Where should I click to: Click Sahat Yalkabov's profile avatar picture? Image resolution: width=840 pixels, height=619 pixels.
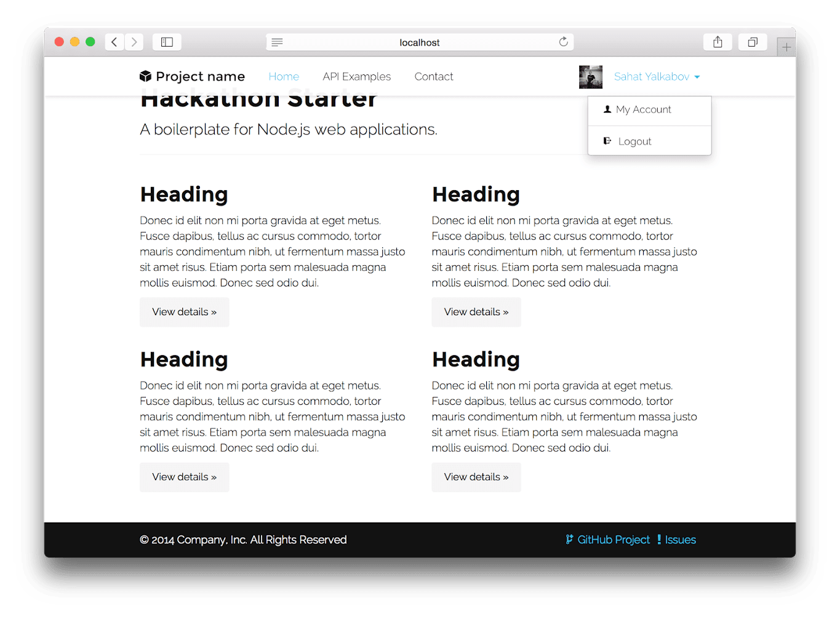[x=590, y=76]
